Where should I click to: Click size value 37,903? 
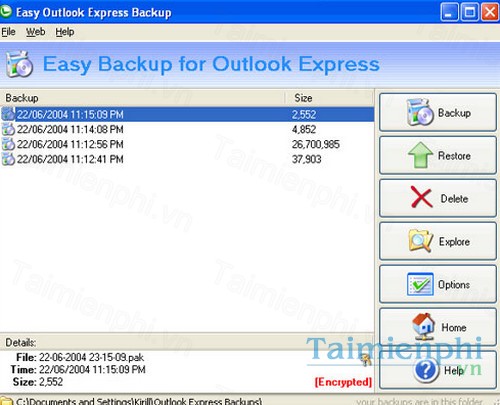tap(307, 159)
